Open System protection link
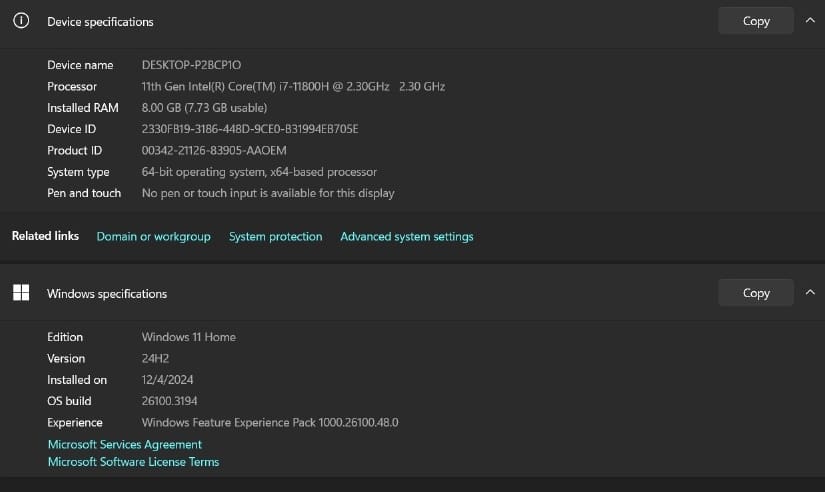Viewport: 825px width, 492px height. [276, 237]
